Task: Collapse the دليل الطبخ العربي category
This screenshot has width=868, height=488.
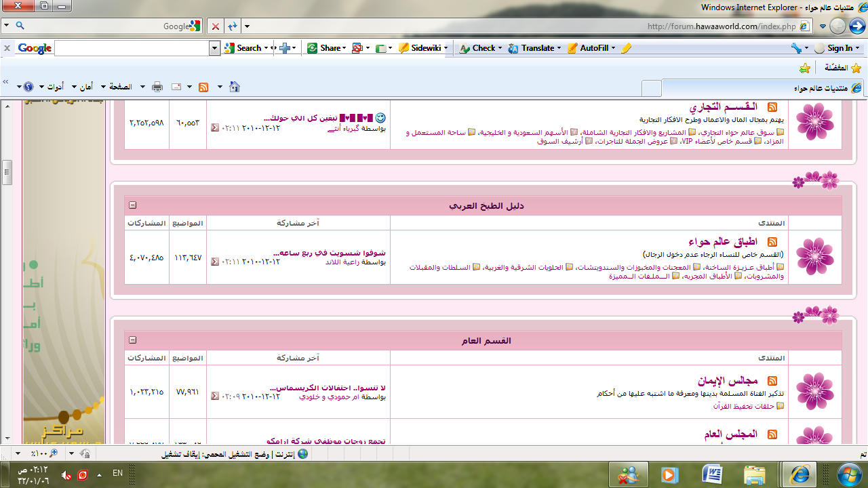Action: 133,205
